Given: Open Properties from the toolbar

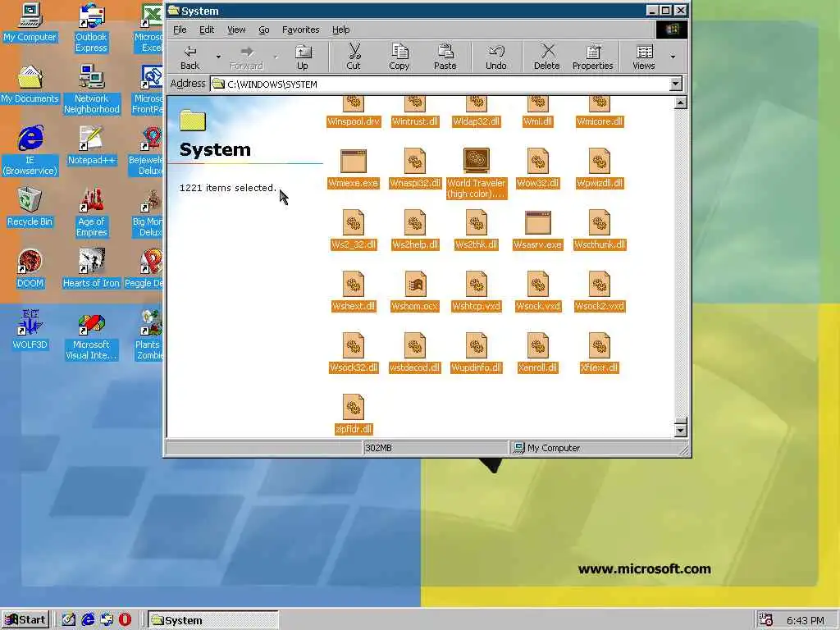Looking at the screenshot, I should (592, 57).
